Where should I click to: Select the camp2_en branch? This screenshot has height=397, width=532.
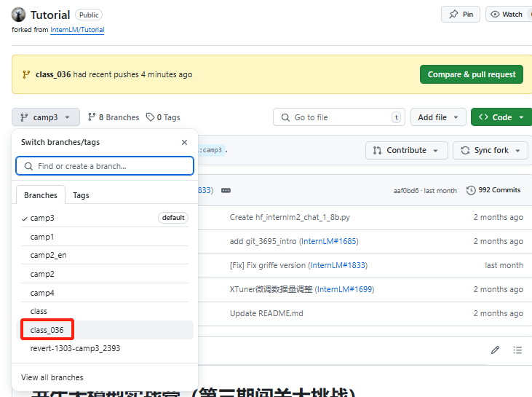click(105, 255)
